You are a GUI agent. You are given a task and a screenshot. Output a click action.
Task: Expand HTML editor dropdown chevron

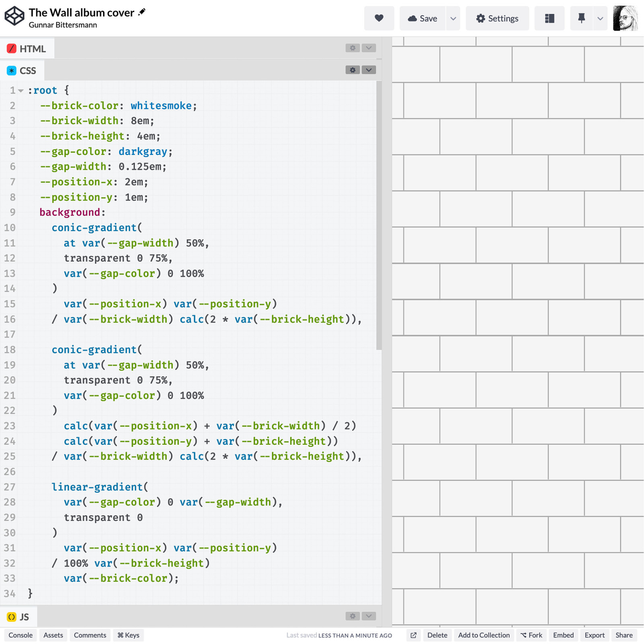[369, 48]
